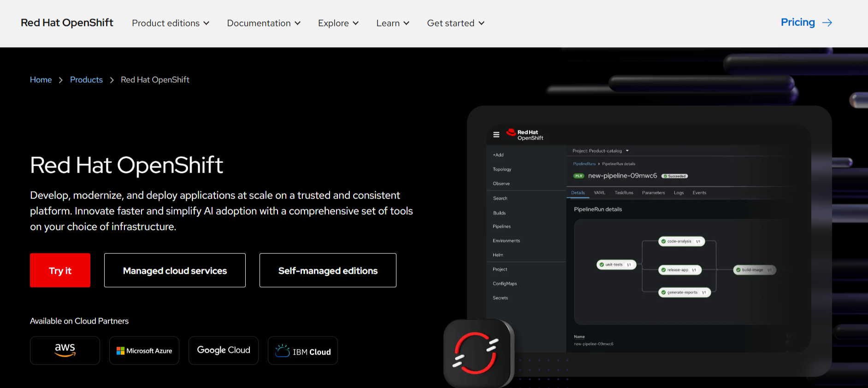Click the Red Hat OpenShift logo in console preview

pyautogui.click(x=525, y=135)
